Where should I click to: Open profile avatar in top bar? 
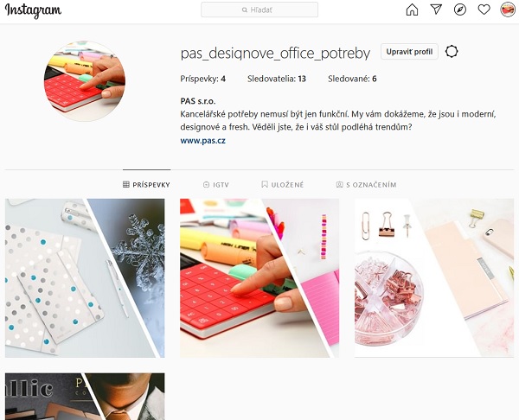(x=508, y=10)
